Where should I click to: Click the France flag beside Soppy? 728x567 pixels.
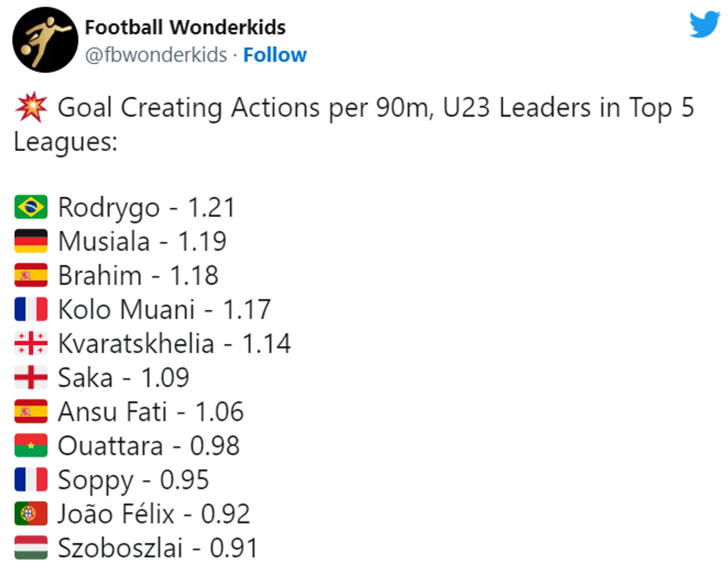31,479
